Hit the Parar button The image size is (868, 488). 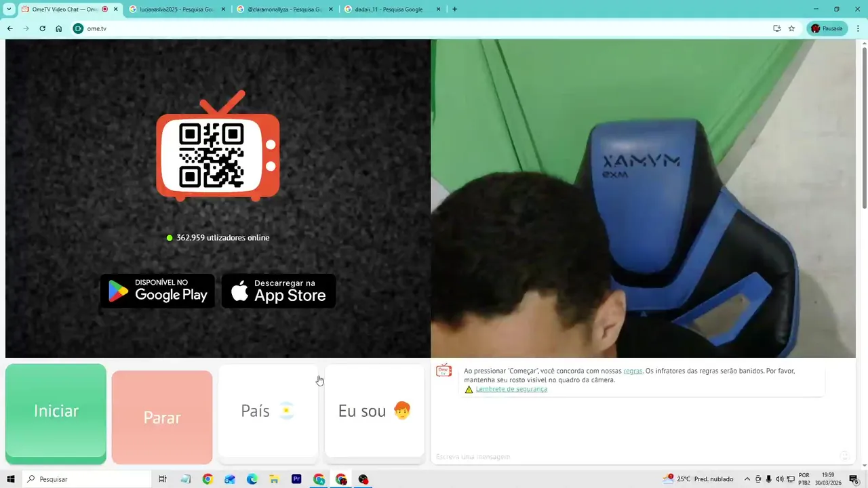[162, 417]
